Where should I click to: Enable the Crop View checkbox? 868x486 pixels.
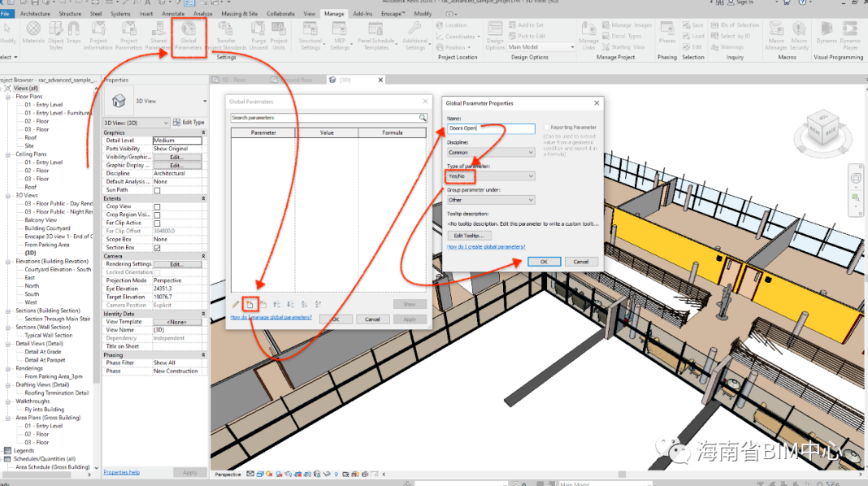point(157,206)
